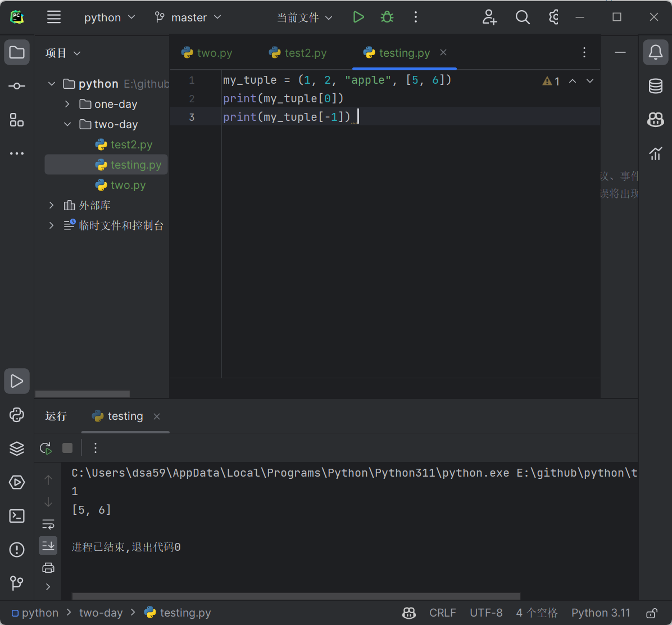Screen dimensions: 672x625
Task: Open Search Everywhere magnifier
Action: [523, 17]
